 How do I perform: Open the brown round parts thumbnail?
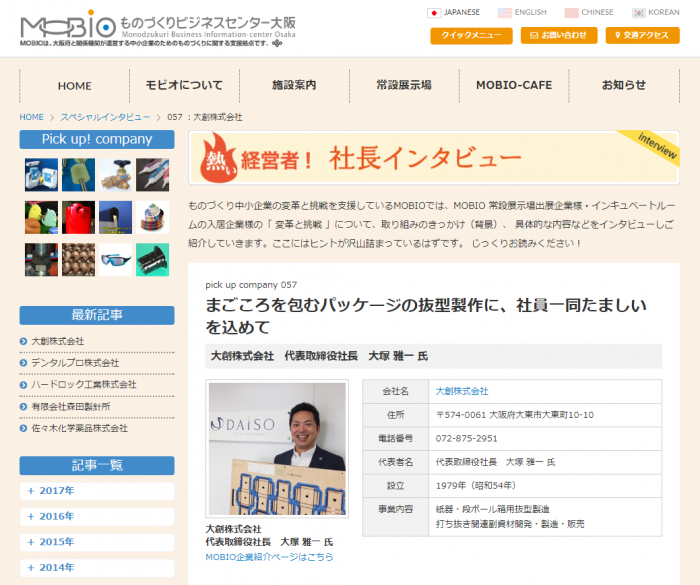pos(79,259)
